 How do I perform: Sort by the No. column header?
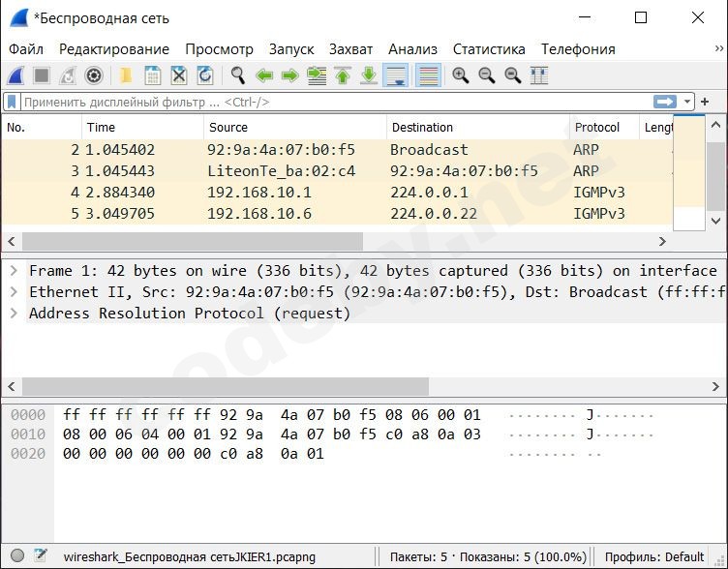42,127
